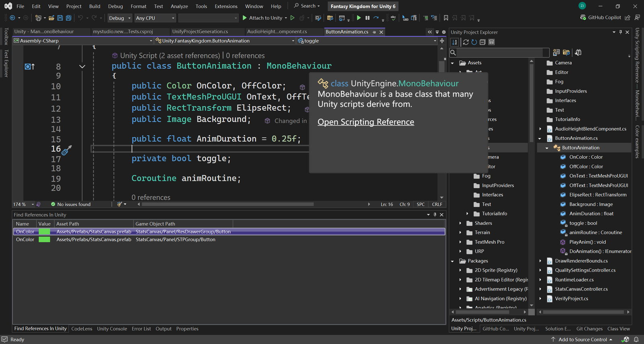Click the Open Scripting Reference link
644x344 pixels.
(x=365, y=122)
